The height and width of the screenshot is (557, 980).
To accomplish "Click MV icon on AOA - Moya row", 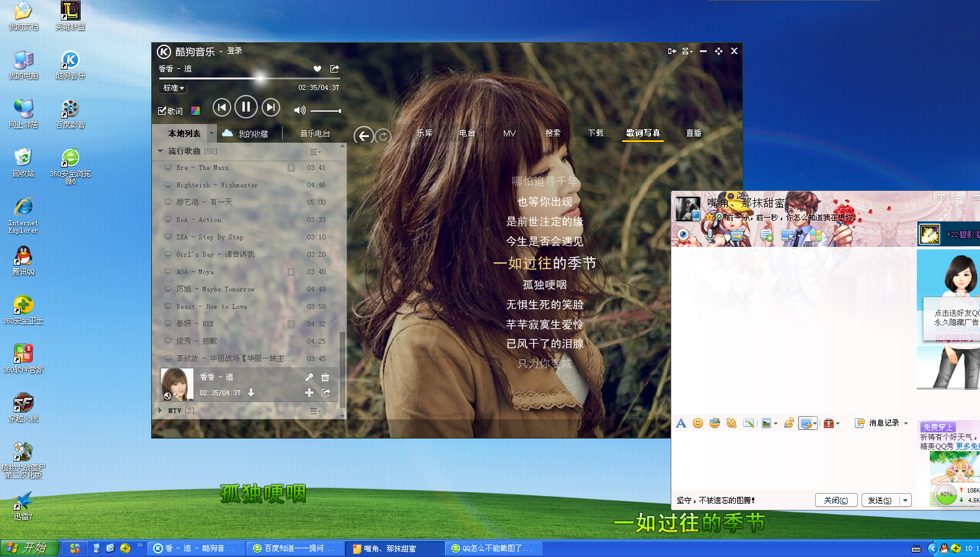I will point(291,272).
